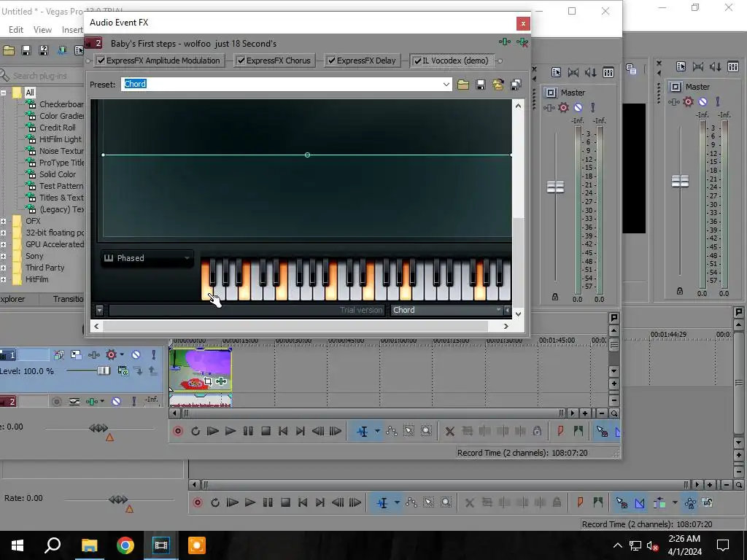The image size is (747, 560).
Task: Click the Track FX icon on audio track 2
Action: coord(92,402)
